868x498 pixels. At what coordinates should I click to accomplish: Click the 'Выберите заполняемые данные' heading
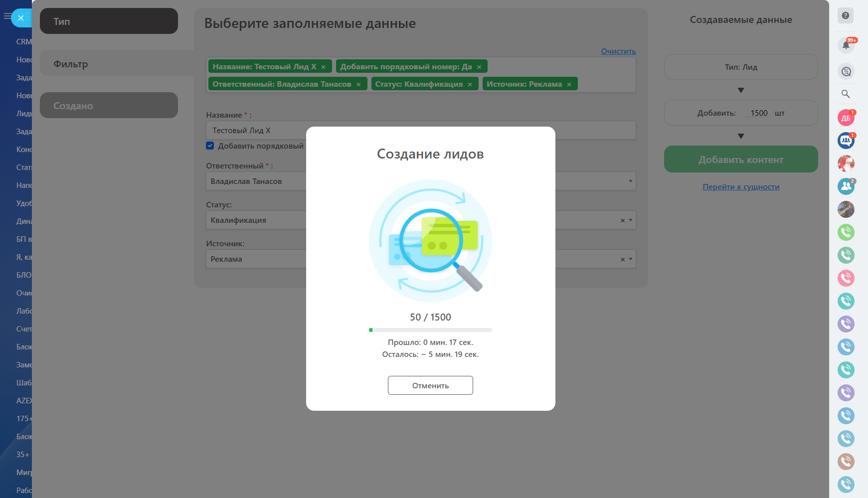pos(310,23)
